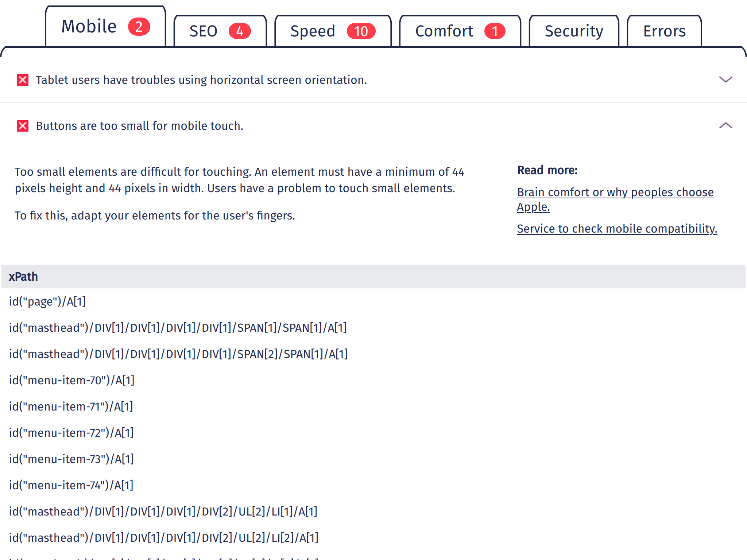Follow 'Service to check mobile compatibility' link
Viewport: 747px width, 560px height.
pyautogui.click(x=617, y=229)
